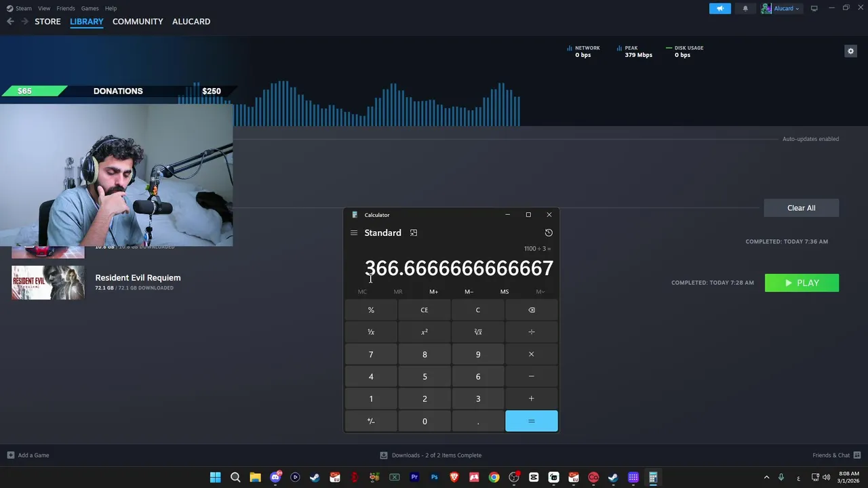Image resolution: width=868 pixels, height=488 pixels.
Task: Click the multiply key
Action: 532,354
